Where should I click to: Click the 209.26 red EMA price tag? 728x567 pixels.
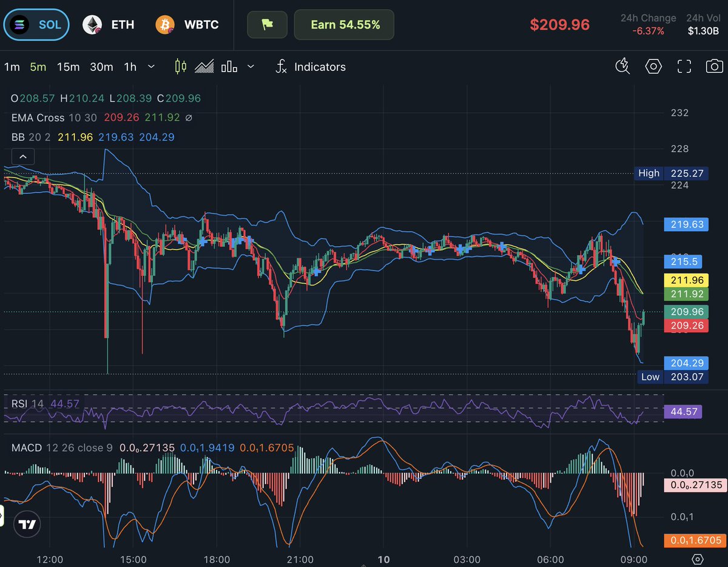pyautogui.click(x=687, y=326)
